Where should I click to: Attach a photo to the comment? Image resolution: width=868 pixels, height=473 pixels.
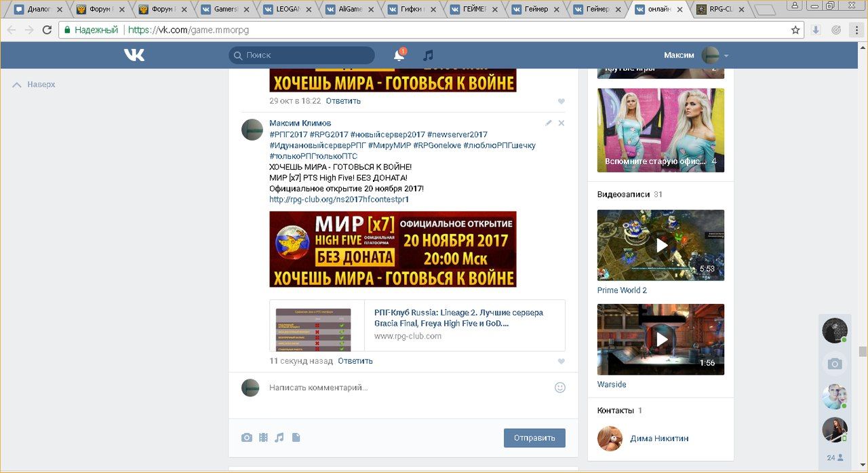(x=247, y=438)
